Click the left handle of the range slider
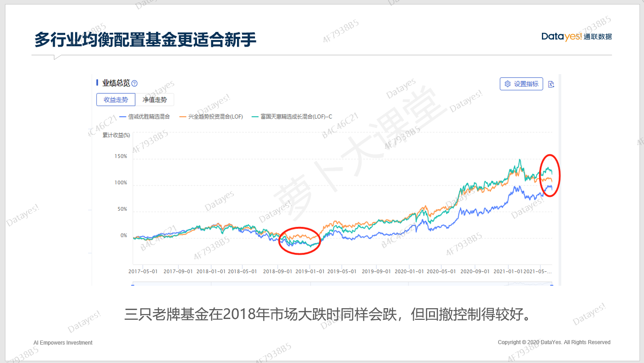The image size is (644, 363). (133, 284)
